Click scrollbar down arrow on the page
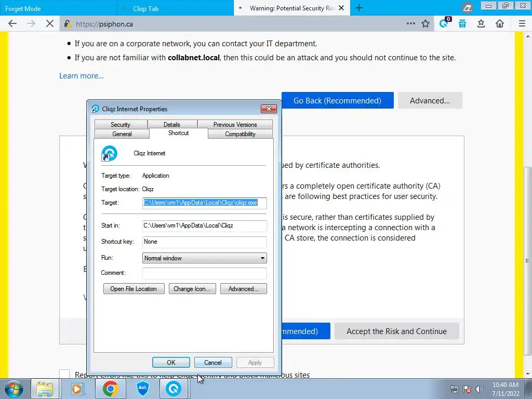Viewport: 532px width, 399px height. point(528,374)
